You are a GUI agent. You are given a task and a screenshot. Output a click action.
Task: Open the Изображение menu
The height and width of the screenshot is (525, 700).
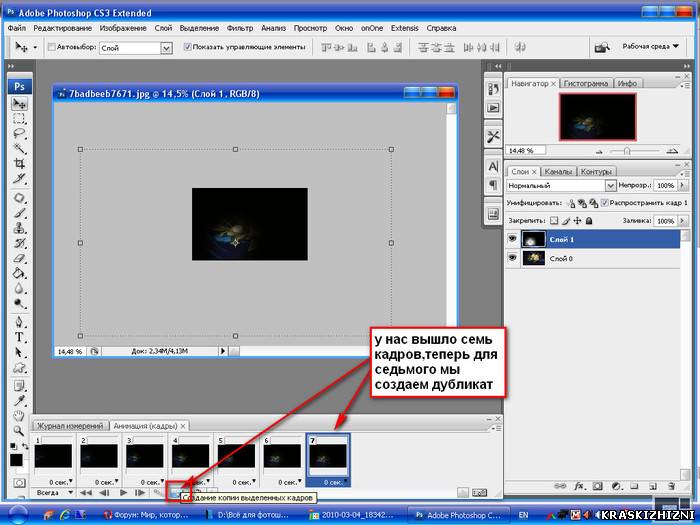123,28
